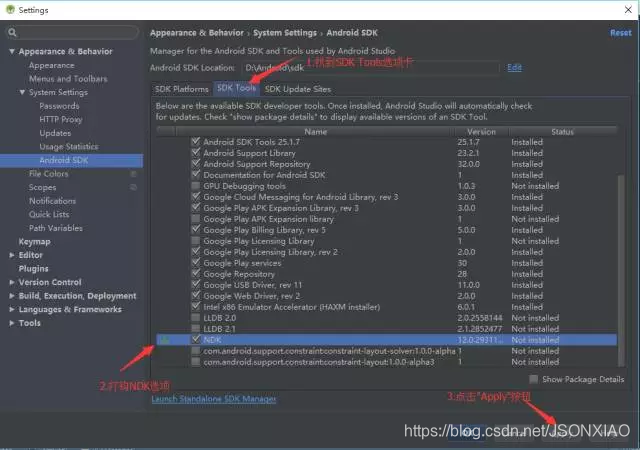
Task: Toggle the NDK checkbox
Action: click(196, 339)
